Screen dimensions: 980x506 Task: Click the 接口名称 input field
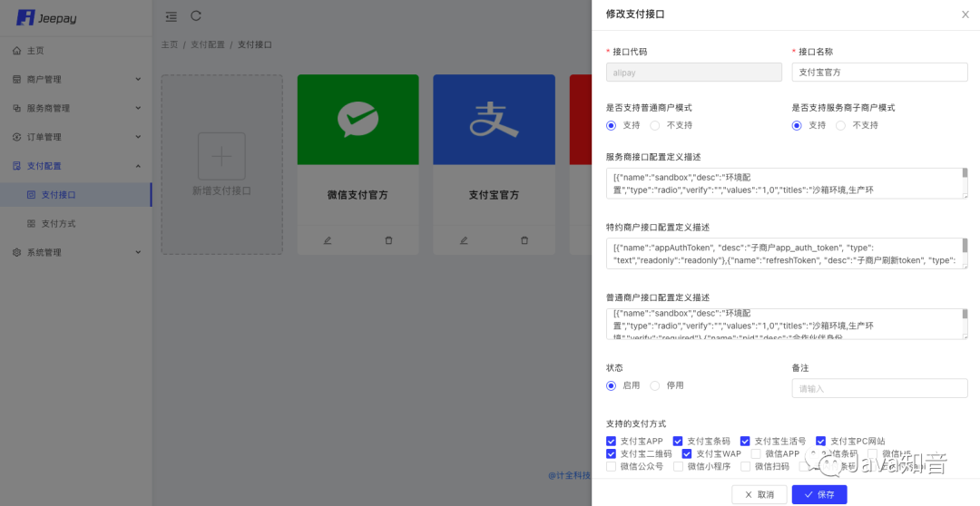pos(879,73)
